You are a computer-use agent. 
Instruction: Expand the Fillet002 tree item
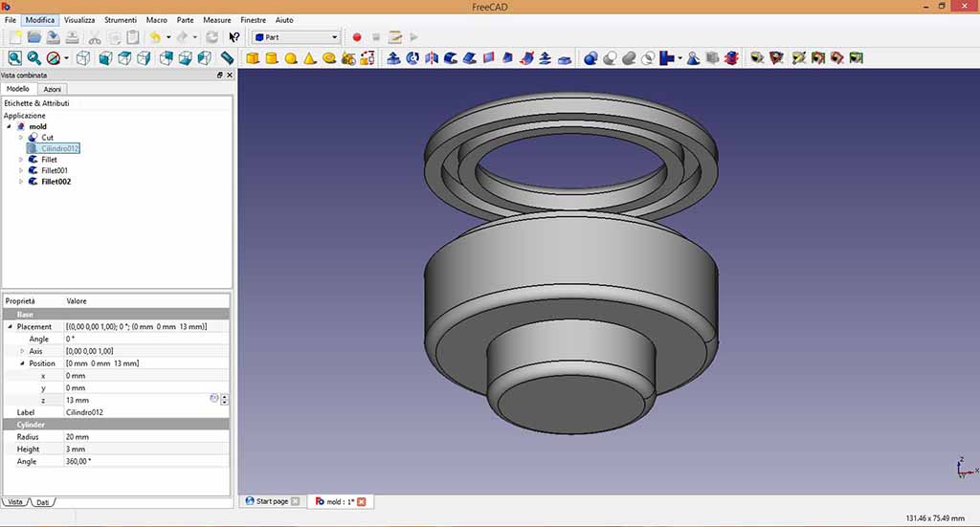[21, 182]
